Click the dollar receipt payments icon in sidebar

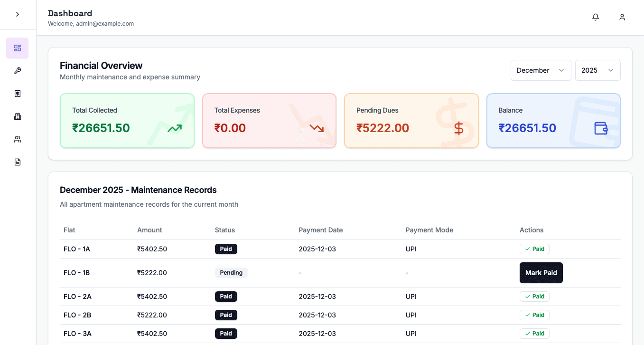point(17,94)
